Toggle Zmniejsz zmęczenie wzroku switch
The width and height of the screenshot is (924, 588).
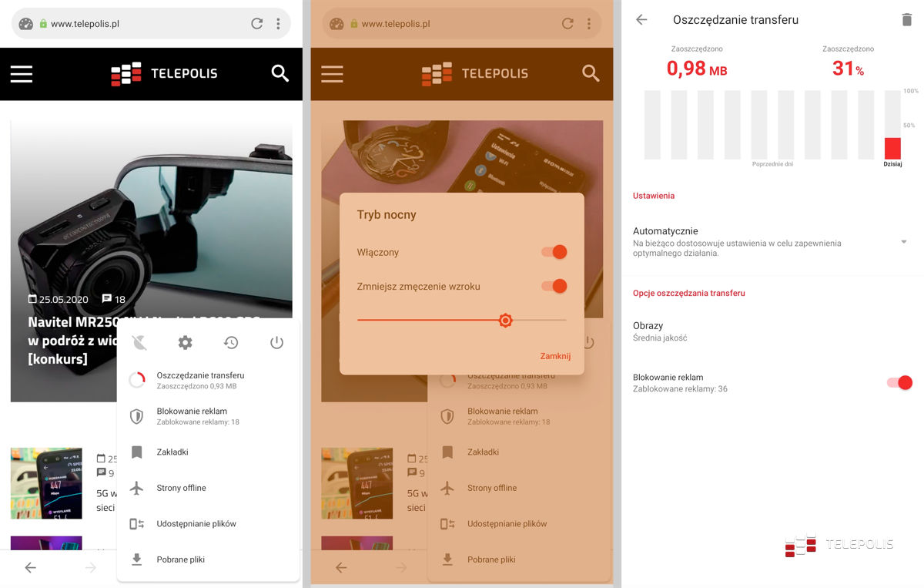(x=554, y=286)
